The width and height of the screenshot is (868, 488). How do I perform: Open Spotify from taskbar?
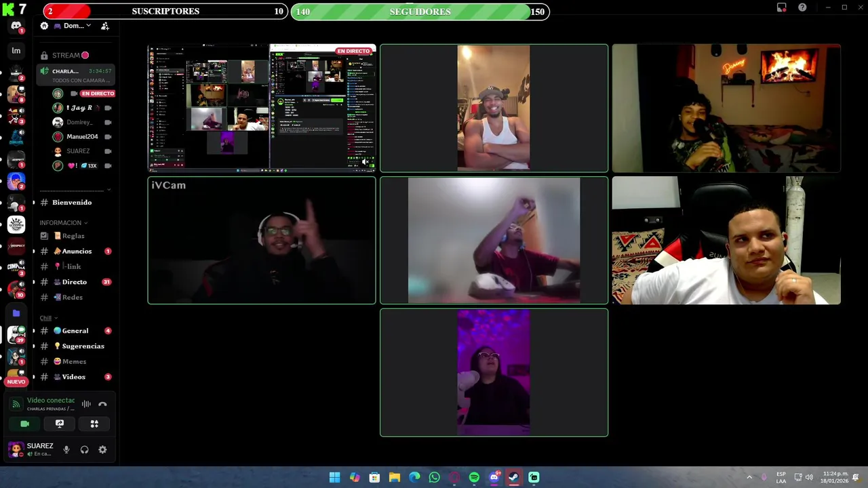click(474, 477)
